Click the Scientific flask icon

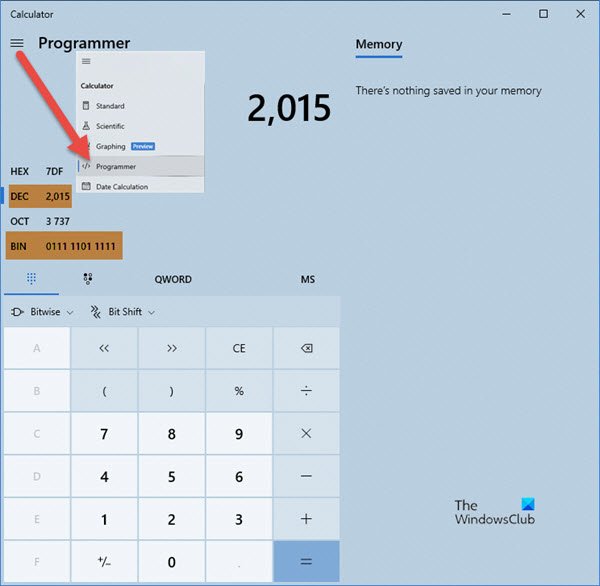click(x=86, y=126)
